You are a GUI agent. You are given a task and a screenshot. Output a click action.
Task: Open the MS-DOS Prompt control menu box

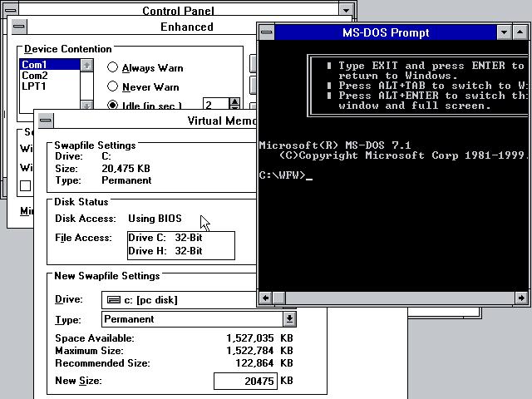(x=267, y=32)
